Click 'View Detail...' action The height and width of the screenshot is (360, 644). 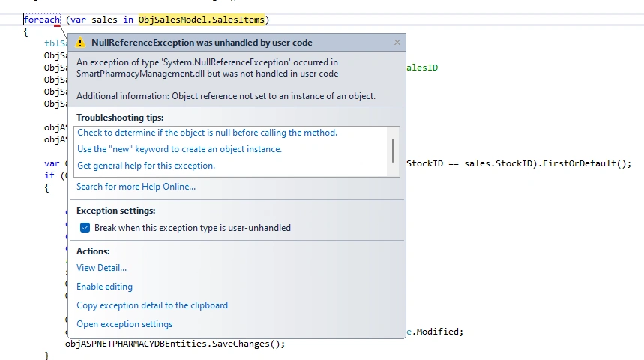(101, 268)
